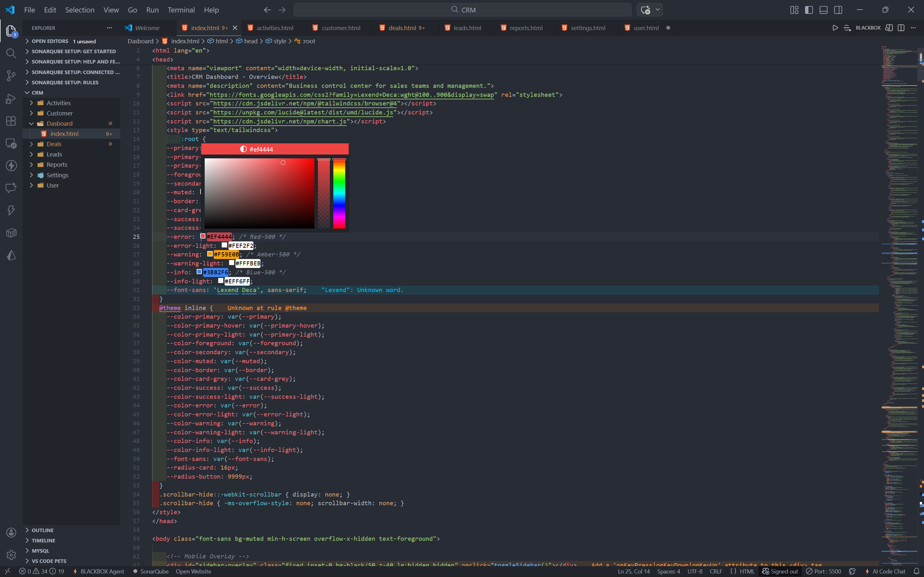Toggle the Secondary Side Bar button
924x577 pixels.
click(838, 10)
